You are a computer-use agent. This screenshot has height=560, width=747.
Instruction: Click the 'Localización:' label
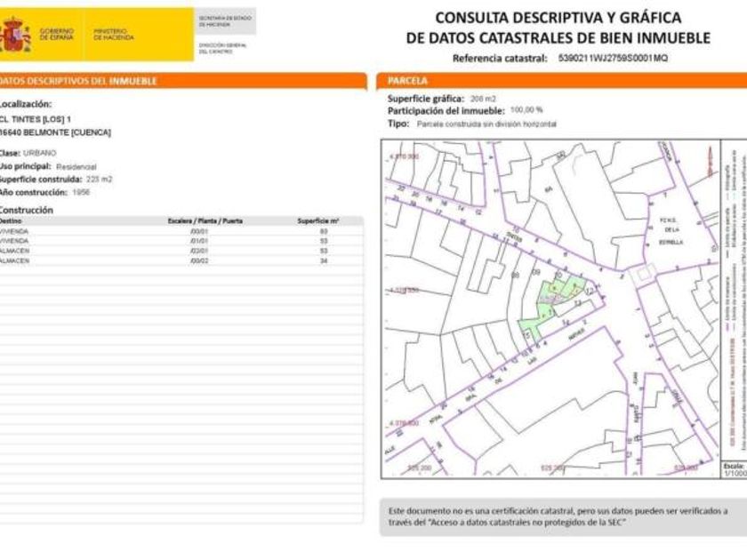pos(25,104)
